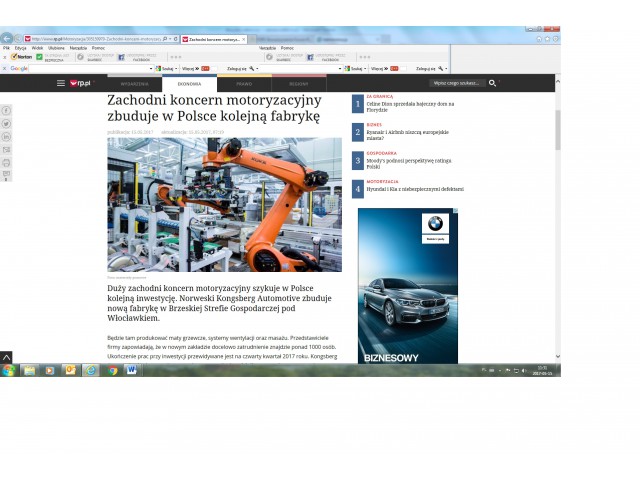This screenshot has height=480, width=640.
Task: Print article using sidebar printer icon
Action: point(6,161)
